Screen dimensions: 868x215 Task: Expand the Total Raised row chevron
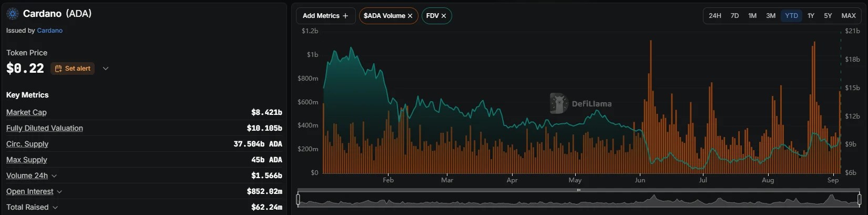pyautogui.click(x=55, y=207)
